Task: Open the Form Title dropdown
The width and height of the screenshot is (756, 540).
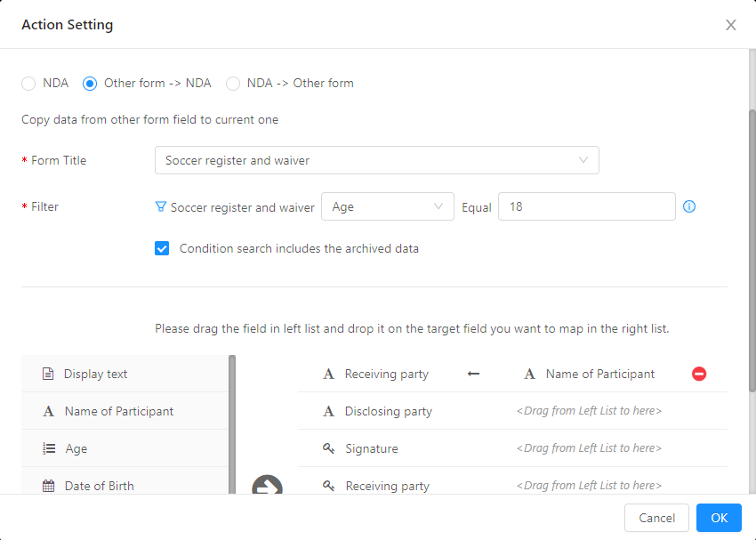Action: [x=376, y=160]
